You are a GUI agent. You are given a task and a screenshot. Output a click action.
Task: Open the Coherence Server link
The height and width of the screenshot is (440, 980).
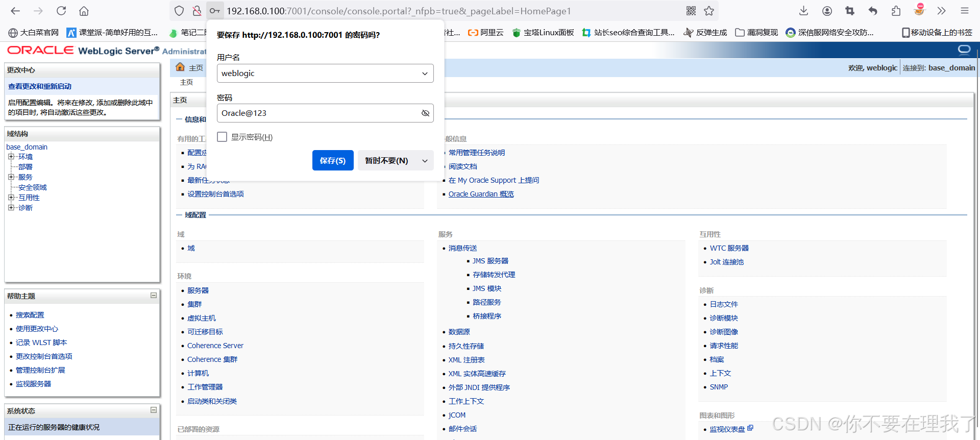coord(215,346)
